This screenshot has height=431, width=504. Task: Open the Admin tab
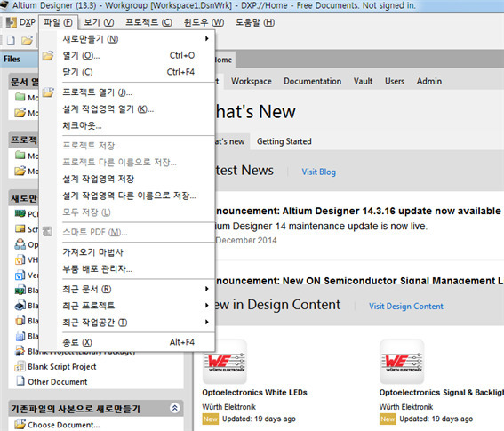429,81
